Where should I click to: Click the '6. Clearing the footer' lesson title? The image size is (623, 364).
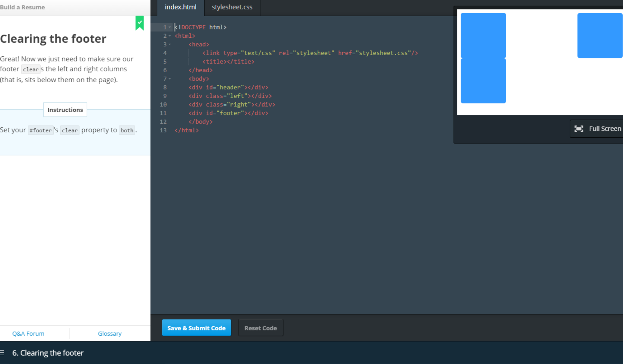48,353
